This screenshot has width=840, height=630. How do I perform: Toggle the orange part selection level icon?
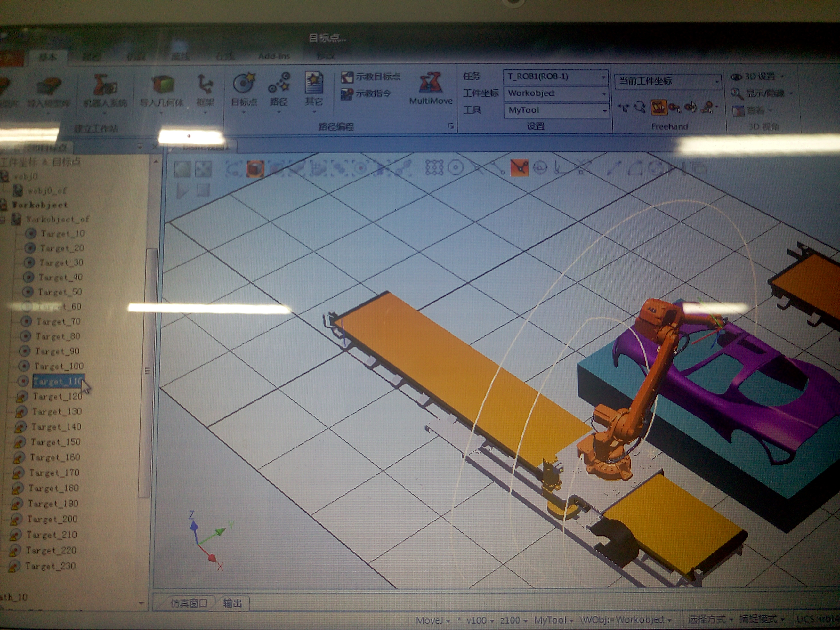255,169
